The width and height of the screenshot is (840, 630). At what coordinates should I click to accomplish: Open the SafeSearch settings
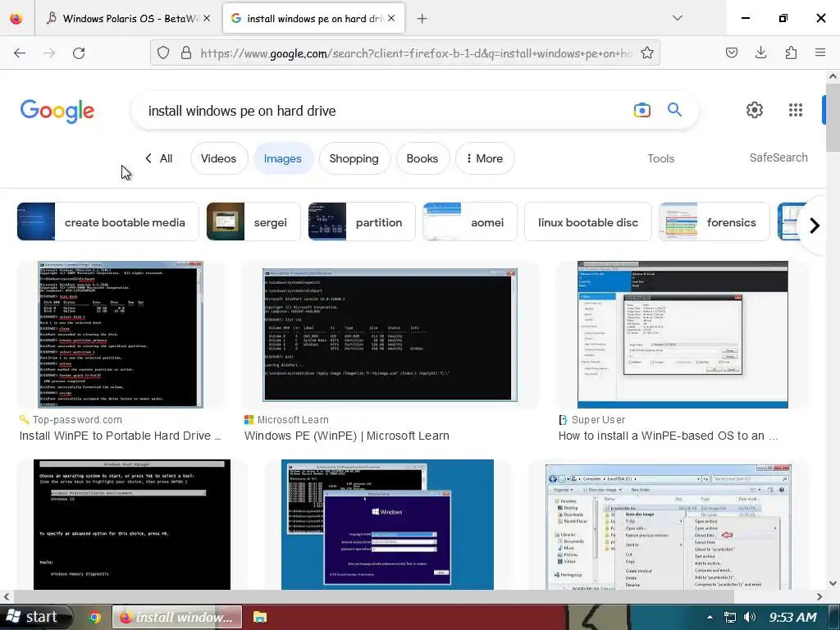[x=778, y=157]
